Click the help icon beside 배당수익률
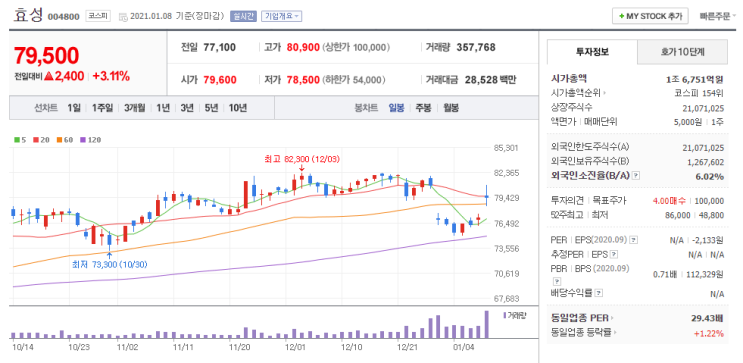The width and height of the screenshot is (743, 363). click(x=599, y=293)
